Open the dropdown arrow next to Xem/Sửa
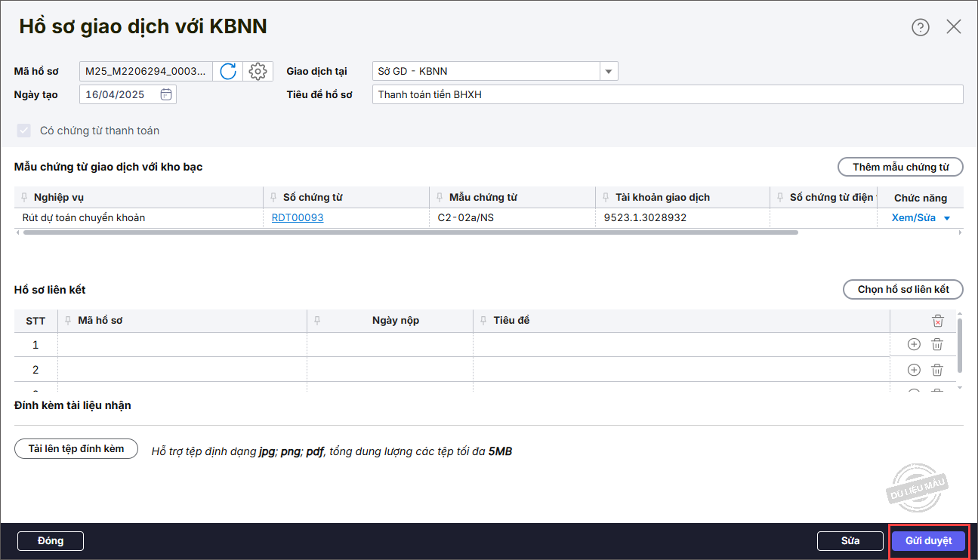Viewport: 978px width, 560px height. point(946,218)
